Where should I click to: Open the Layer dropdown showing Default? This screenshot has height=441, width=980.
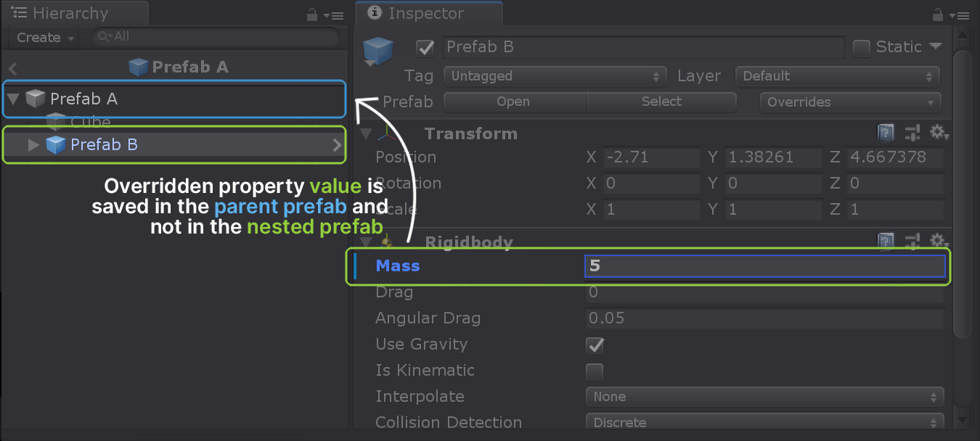pos(837,76)
